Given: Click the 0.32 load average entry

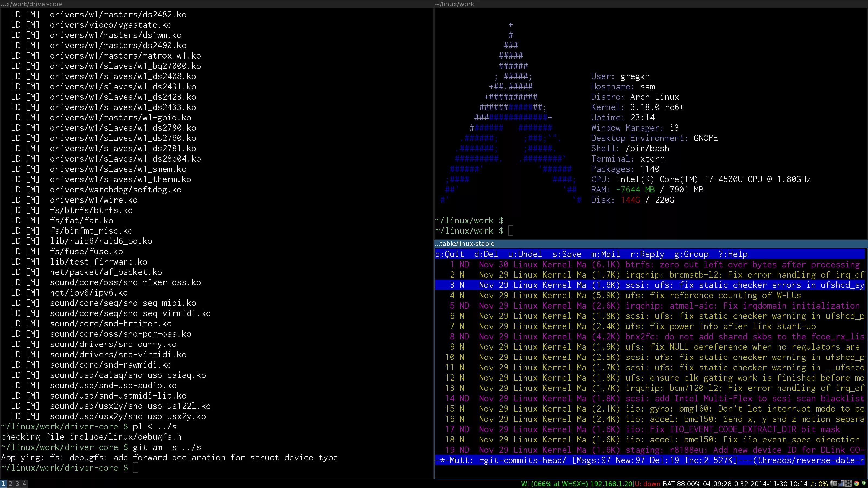Looking at the screenshot, I should pos(741,484).
